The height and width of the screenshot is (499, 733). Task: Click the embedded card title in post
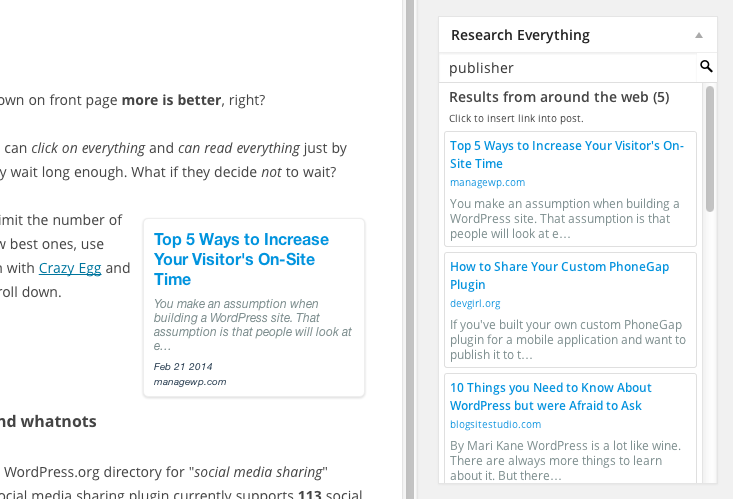click(x=241, y=259)
